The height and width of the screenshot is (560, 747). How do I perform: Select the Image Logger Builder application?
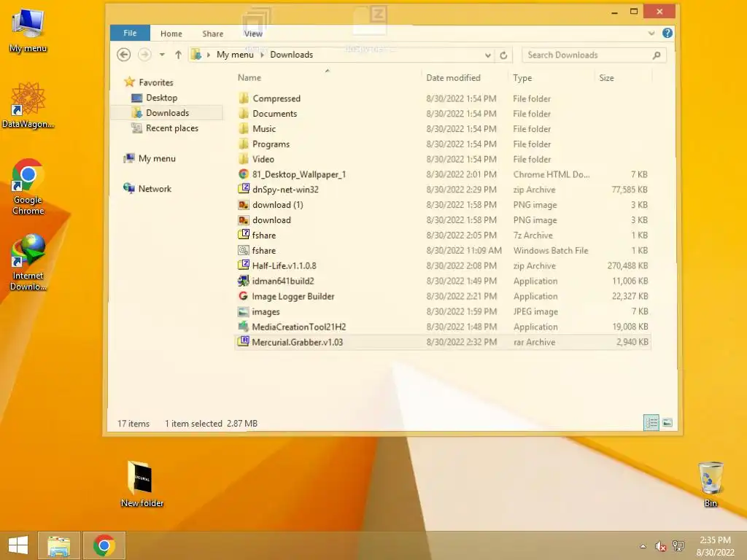tap(443, 296)
